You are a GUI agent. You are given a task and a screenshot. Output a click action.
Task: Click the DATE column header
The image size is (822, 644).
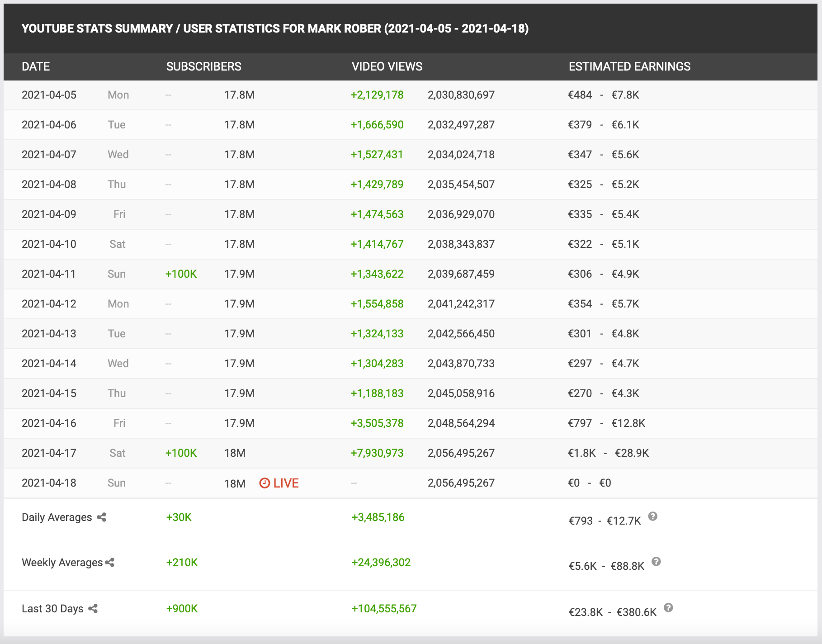(x=36, y=66)
